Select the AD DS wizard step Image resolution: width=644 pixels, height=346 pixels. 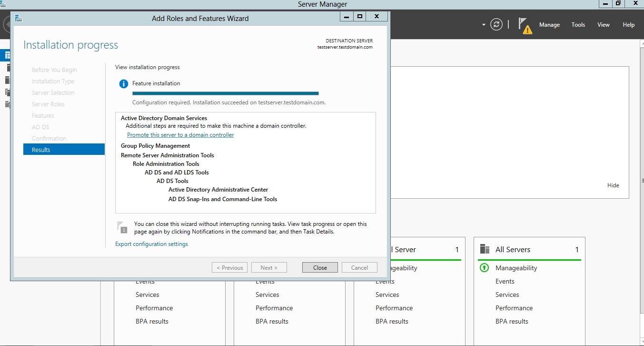click(40, 127)
